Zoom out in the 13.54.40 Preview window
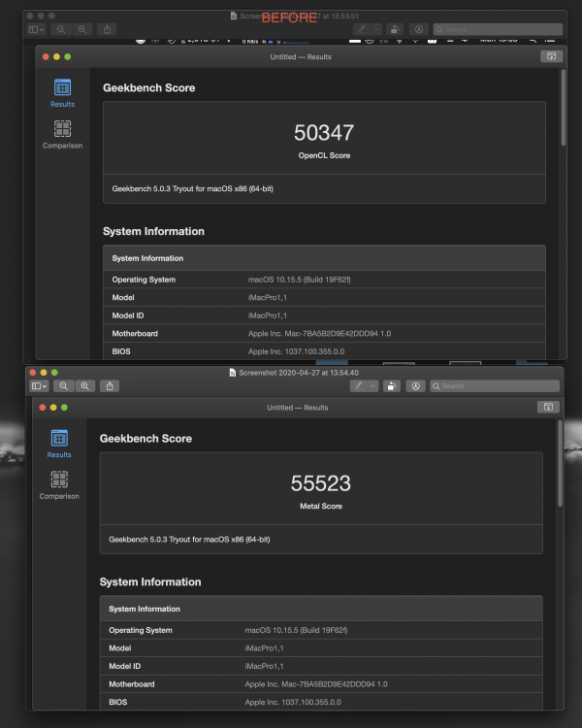The width and height of the screenshot is (582, 728). click(x=64, y=385)
